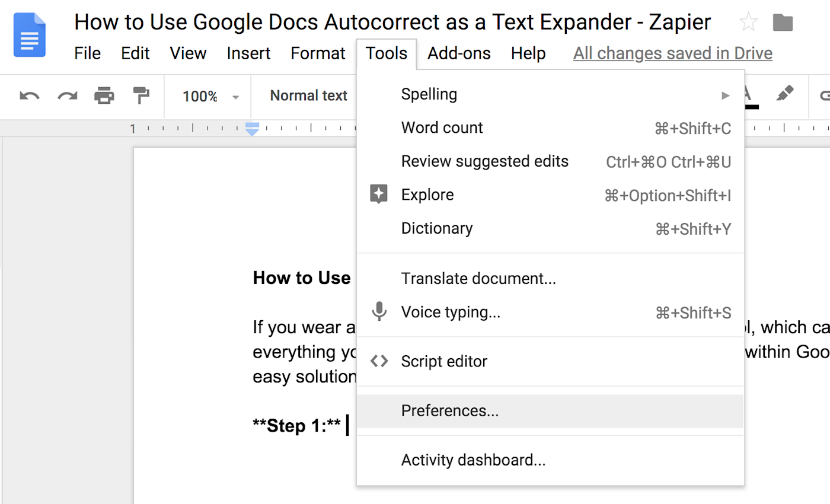This screenshot has width=830, height=504.
Task: Open the 100% zoom dropdown
Action: pyautogui.click(x=210, y=96)
